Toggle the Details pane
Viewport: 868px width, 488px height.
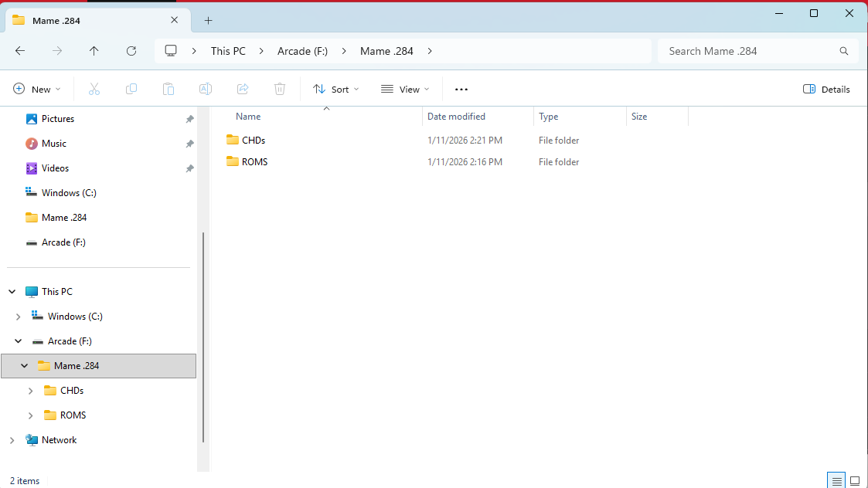[826, 90]
